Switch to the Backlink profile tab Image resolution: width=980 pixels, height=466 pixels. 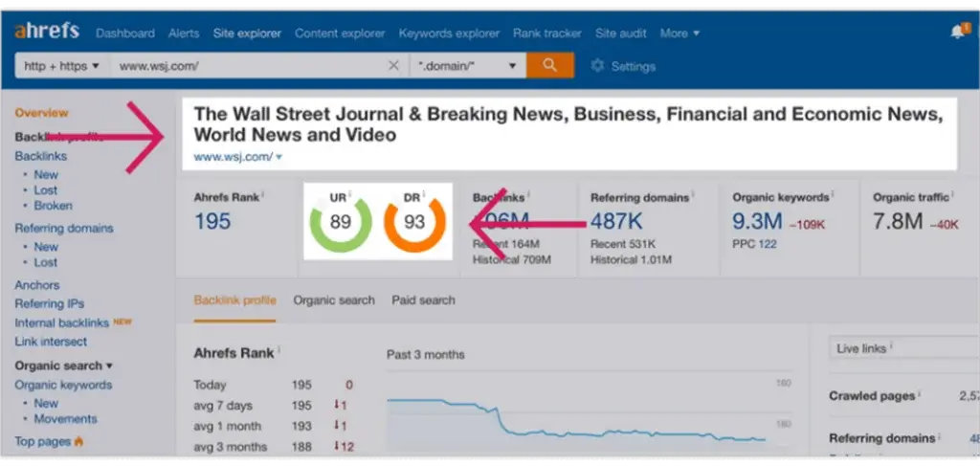click(235, 300)
